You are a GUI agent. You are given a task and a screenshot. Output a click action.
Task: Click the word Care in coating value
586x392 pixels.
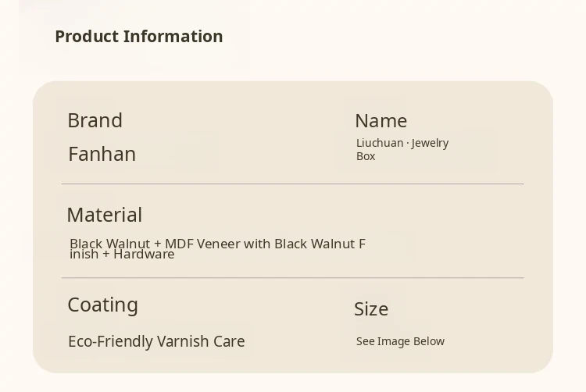[230, 341]
